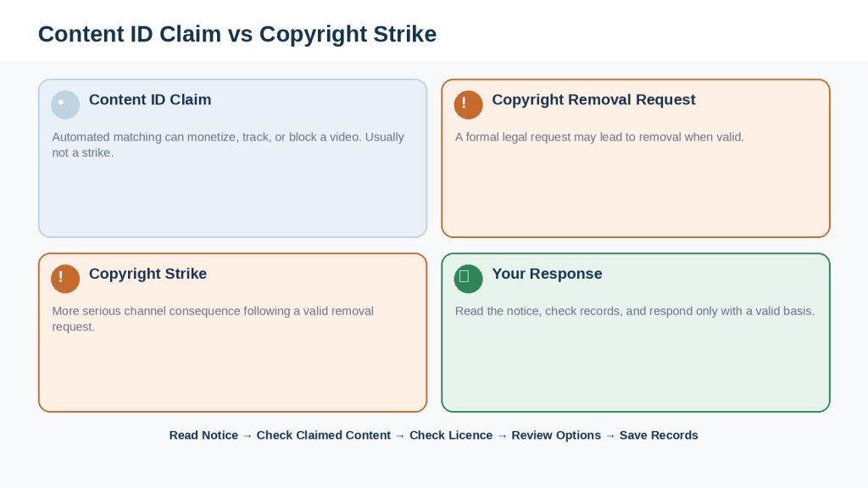868x488 pixels.
Task: Click the Automated matching description text
Action: (x=228, y=145)
